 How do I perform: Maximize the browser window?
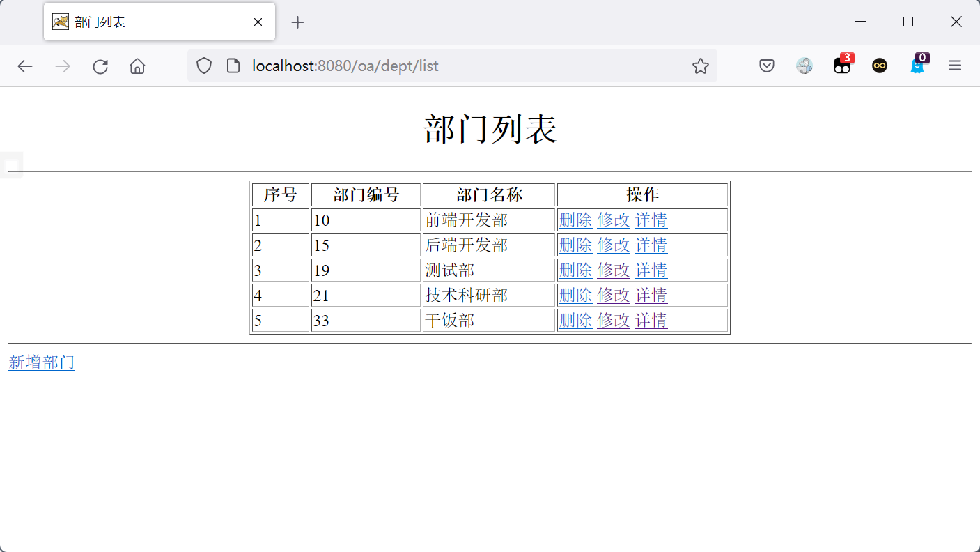pos(908,22)
